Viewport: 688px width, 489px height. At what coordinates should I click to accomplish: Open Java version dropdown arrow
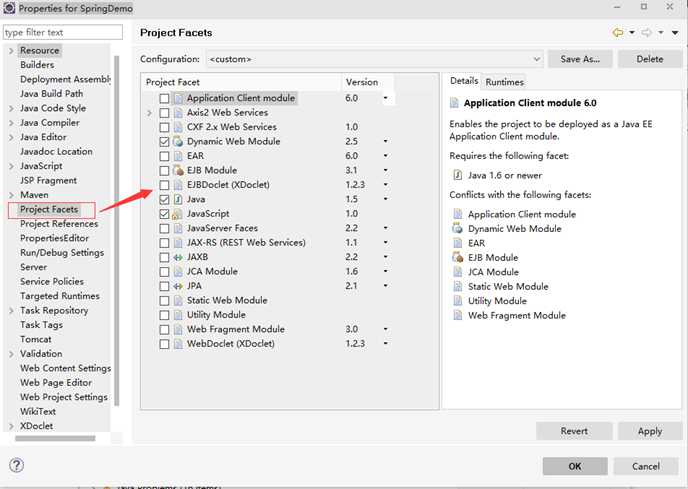pos(386,199)
